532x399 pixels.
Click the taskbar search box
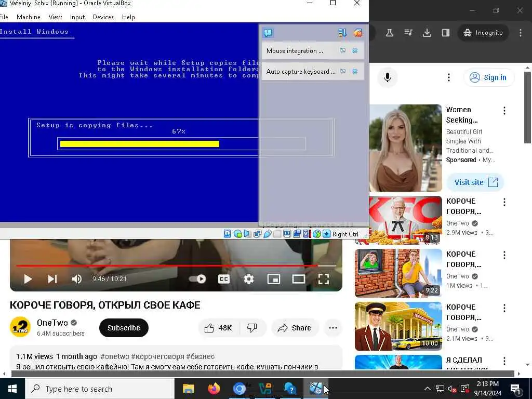pyautogui.click(x=99, y=389)
